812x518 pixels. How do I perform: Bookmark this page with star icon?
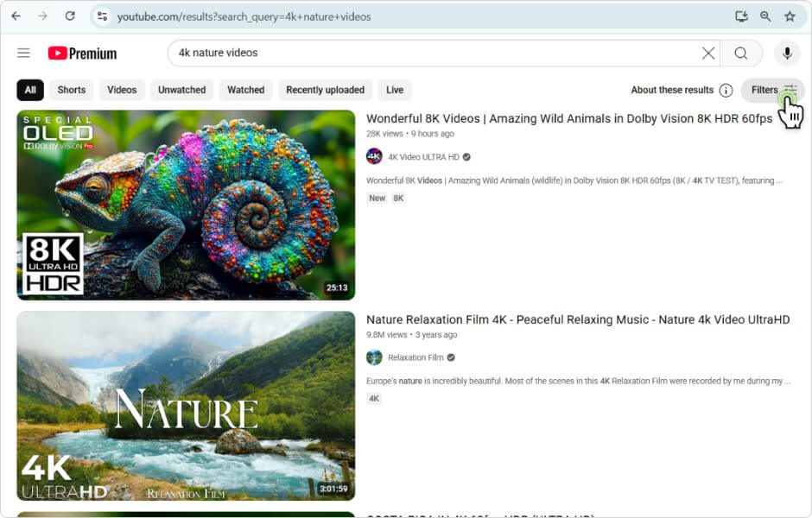790,16
